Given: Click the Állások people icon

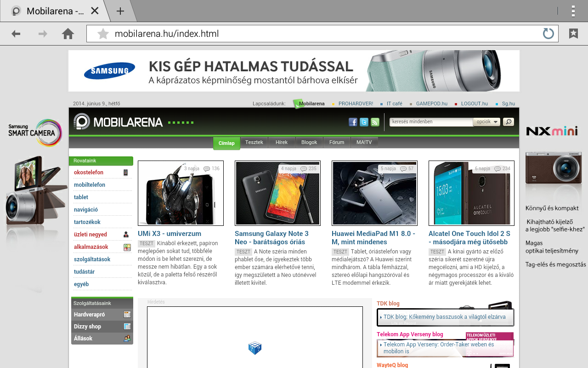Looking at the screenshot, I should (127, 339).
